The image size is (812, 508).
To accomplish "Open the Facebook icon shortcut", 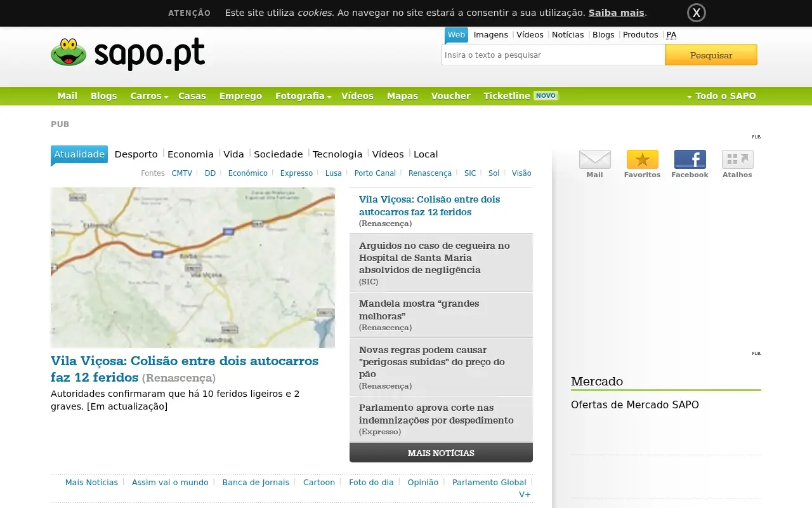I will click(x=690, y=159).
